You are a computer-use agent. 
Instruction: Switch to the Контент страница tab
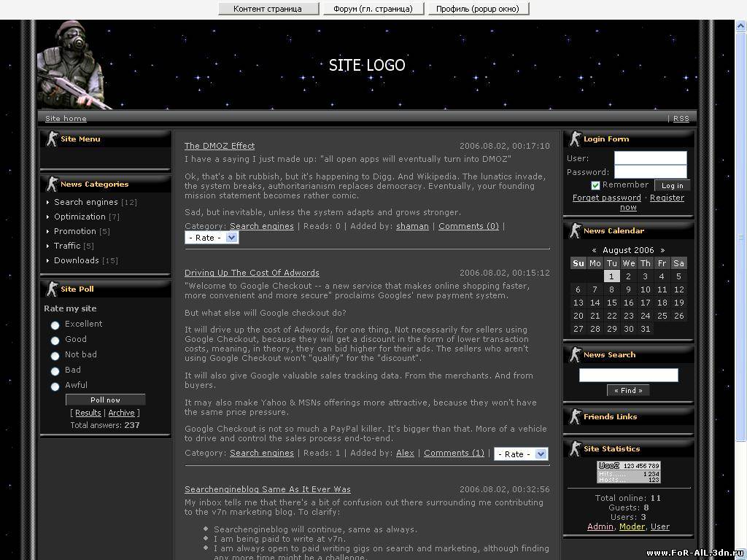[x=268, y=9]
